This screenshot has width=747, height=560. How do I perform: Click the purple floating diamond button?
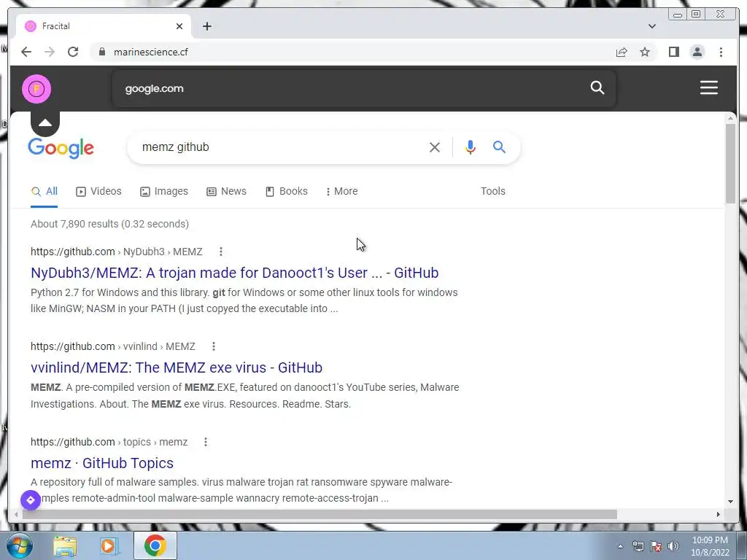(31, 500)
